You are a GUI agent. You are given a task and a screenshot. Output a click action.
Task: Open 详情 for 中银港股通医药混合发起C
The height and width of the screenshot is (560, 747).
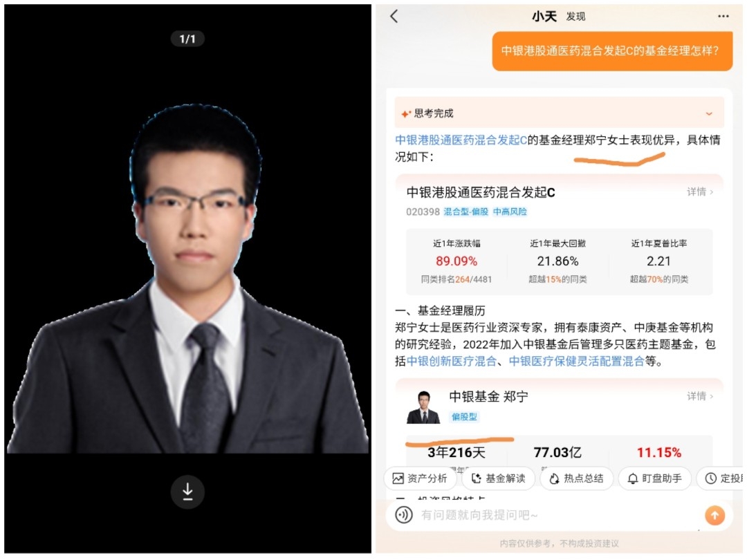(700, 192)
